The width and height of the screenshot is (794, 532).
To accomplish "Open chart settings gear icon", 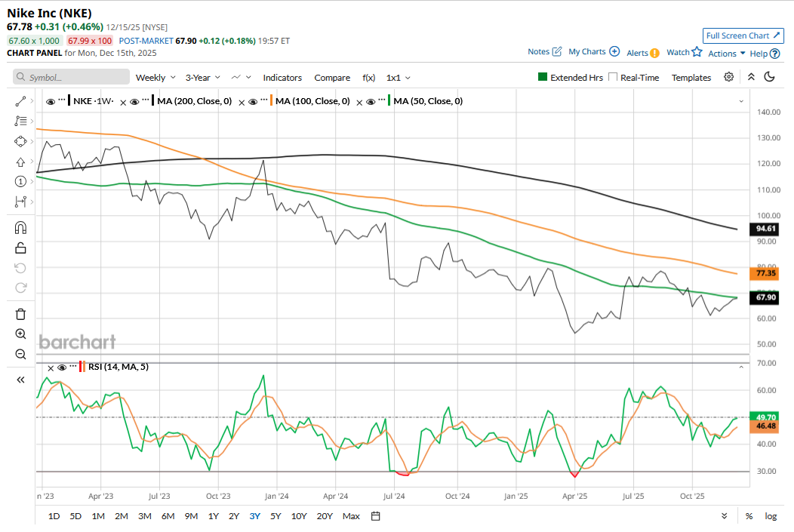I will 728,77.
